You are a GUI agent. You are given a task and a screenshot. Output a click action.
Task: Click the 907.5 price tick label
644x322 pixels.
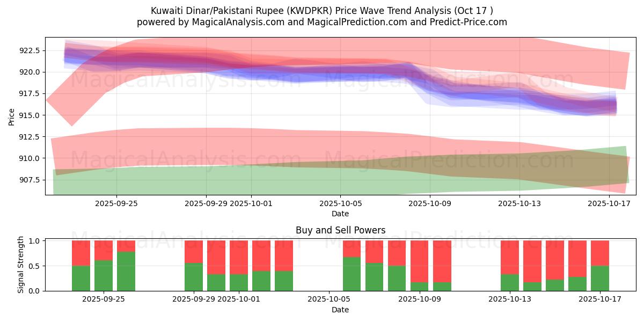(x=30, y=180)
